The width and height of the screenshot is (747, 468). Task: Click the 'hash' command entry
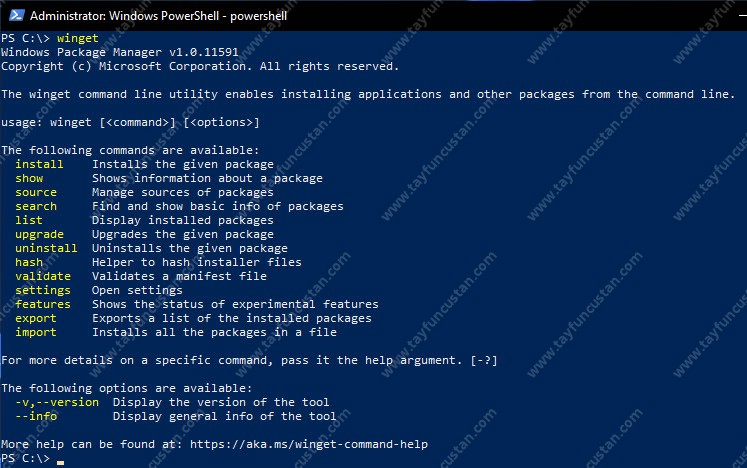click(29, 262)
